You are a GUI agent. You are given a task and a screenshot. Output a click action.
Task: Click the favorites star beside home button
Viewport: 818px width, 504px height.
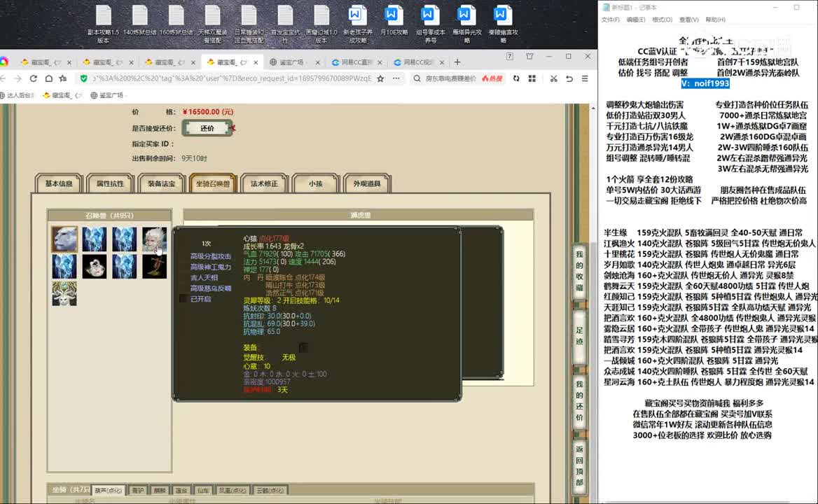pyautogui.click(x=63, y=78)
